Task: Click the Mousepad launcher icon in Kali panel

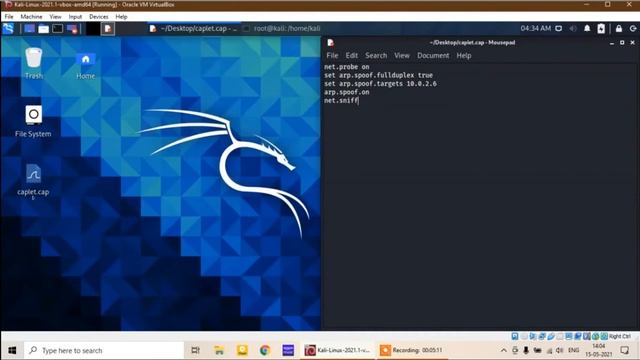Action: click(x=108, y=29)
